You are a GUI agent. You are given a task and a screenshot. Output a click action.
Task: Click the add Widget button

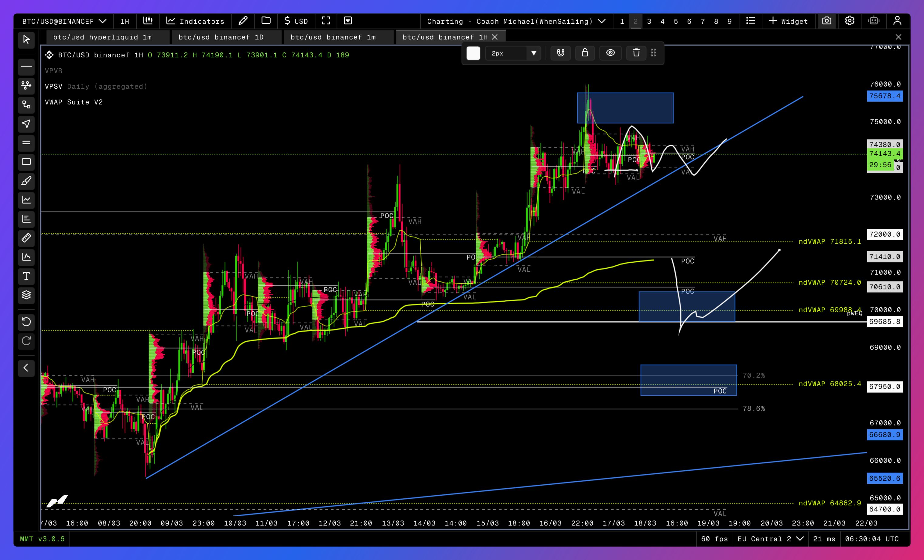coord(788,21)
